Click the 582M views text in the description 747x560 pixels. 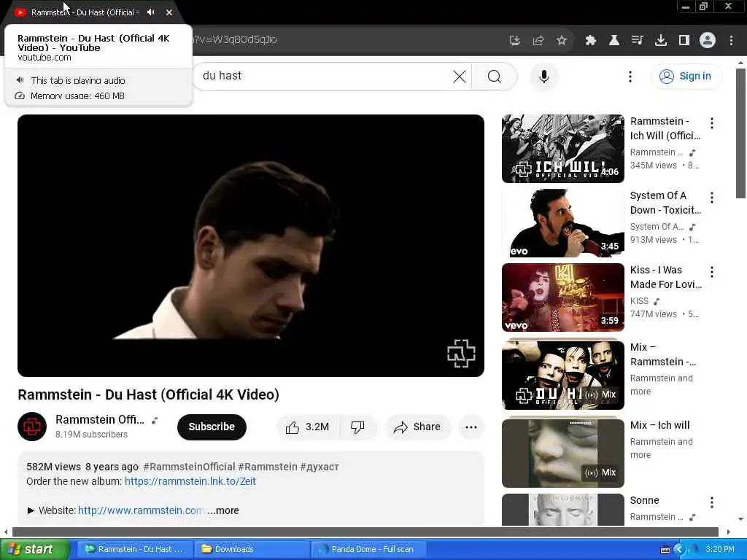(53, 467)
